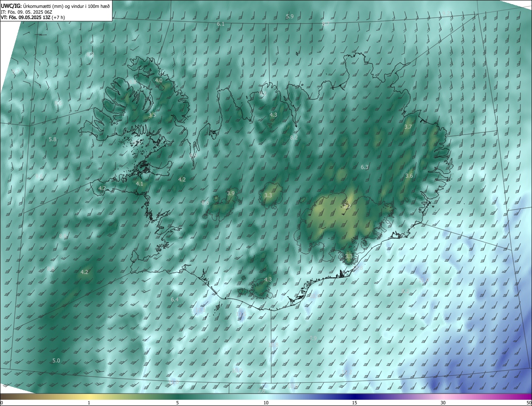Click the "0" tick on the color scale

point(2,403)
